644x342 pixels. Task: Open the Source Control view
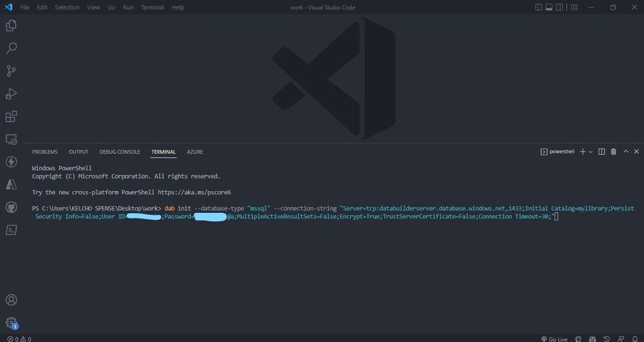11,71
